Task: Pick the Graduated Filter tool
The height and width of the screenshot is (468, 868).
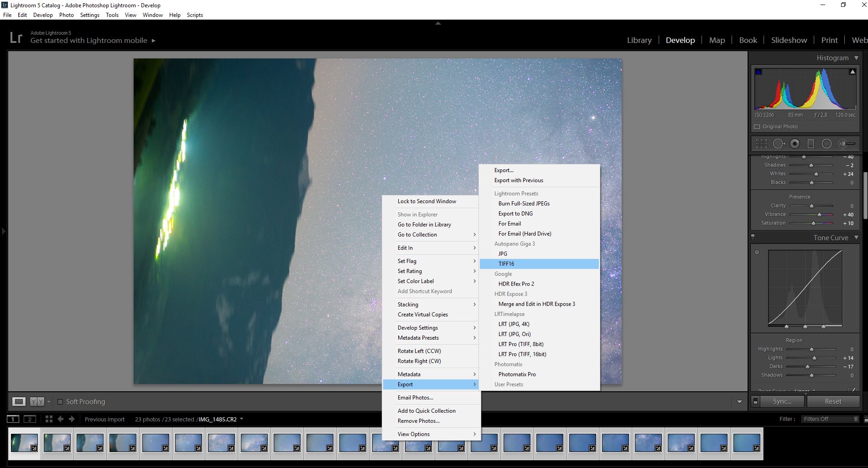Action: [811, 144]
